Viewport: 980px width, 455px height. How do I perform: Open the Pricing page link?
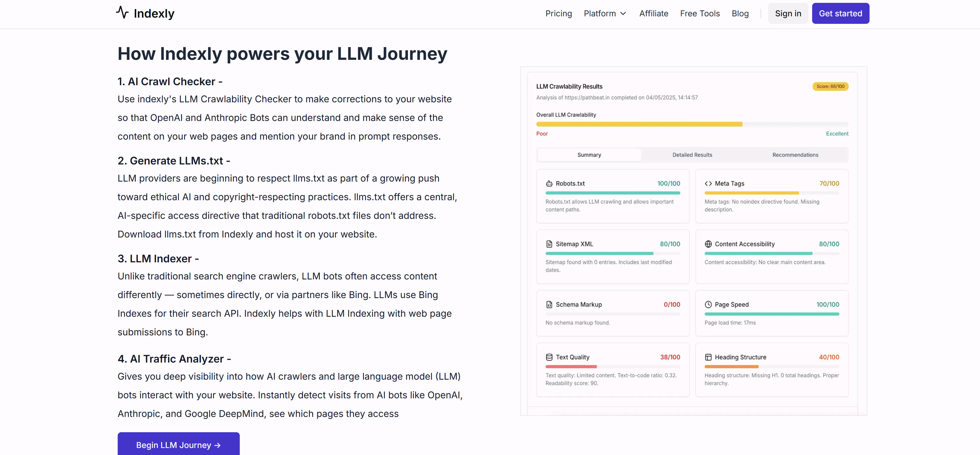558,13
